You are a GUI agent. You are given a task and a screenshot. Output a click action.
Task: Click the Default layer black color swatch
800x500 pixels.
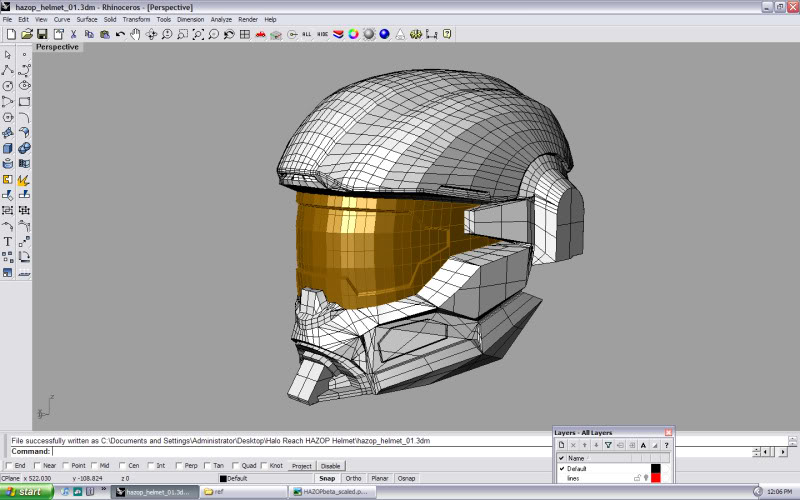(x=656, y=468)
